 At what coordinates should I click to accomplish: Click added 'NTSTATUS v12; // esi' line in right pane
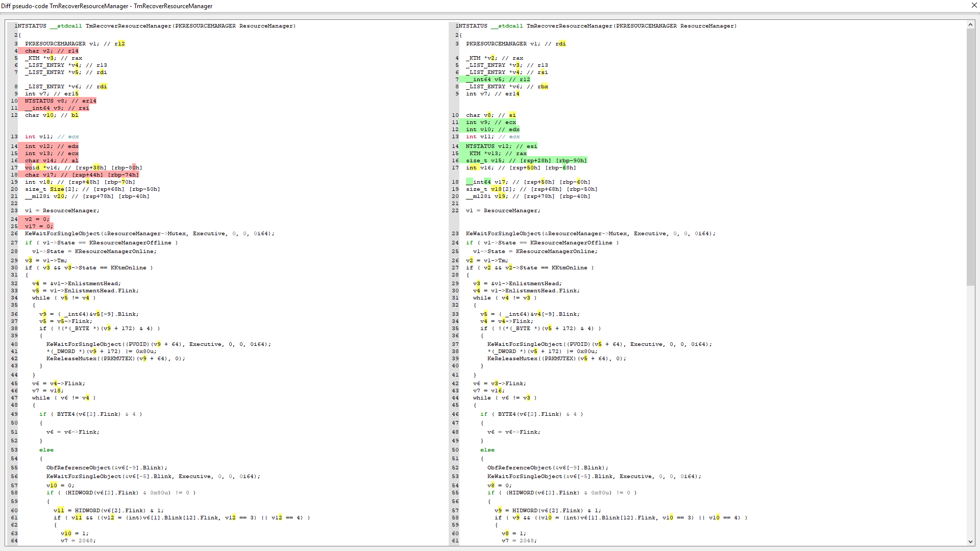pyautogui.click(x=501, y=146)
